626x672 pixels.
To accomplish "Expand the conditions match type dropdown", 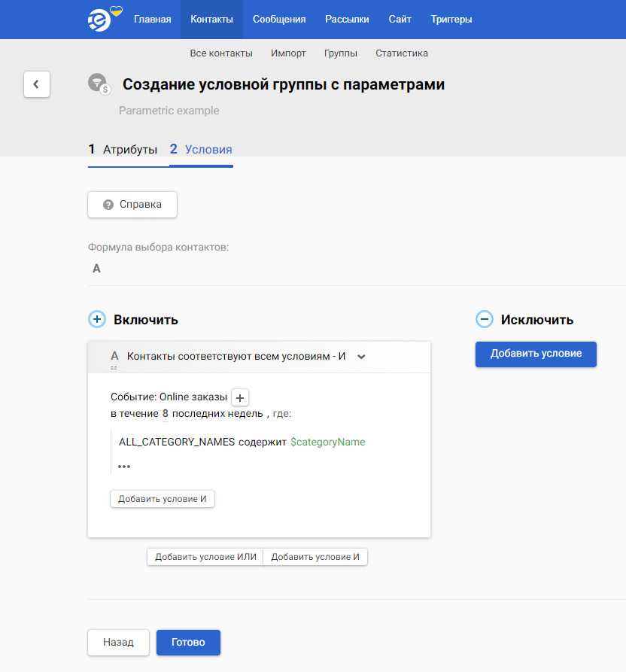I will pos(361,357).
